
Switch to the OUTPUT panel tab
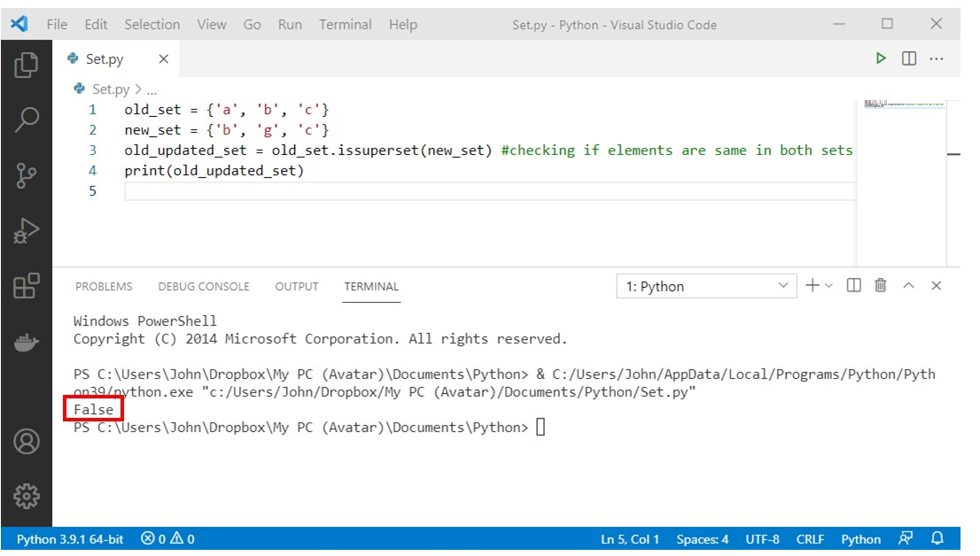pos(297,286)
